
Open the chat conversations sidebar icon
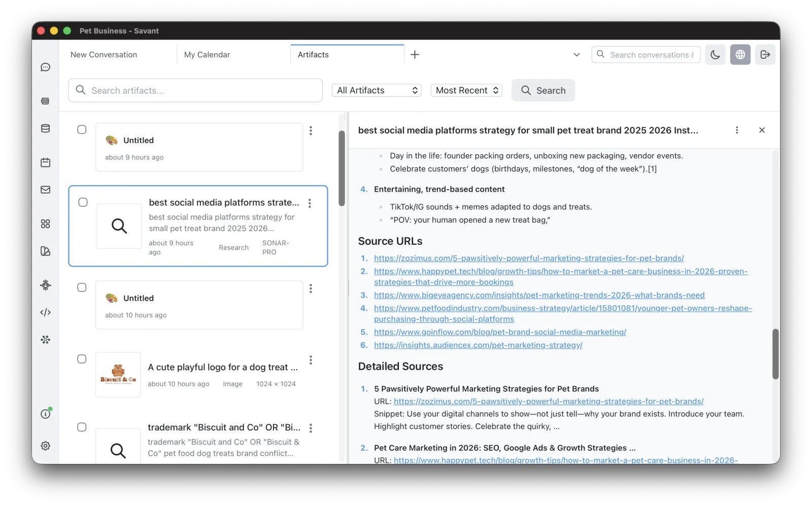46,67
